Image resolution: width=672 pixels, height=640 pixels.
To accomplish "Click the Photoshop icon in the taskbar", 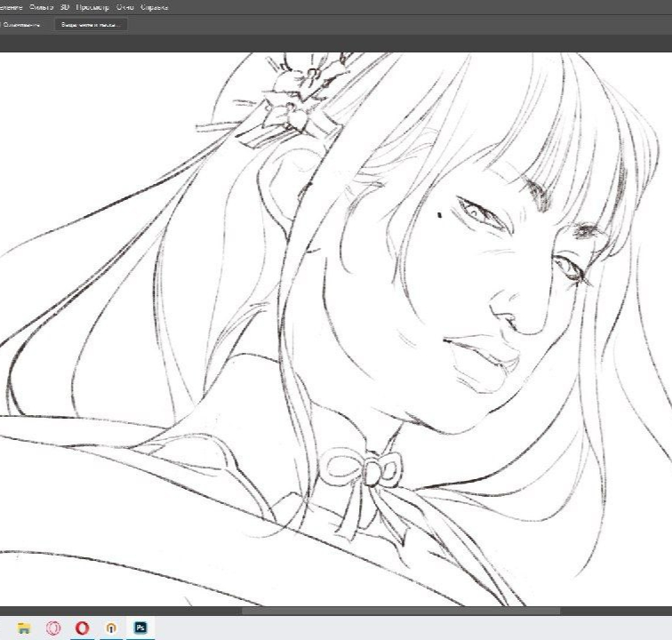I will point(140,628).
